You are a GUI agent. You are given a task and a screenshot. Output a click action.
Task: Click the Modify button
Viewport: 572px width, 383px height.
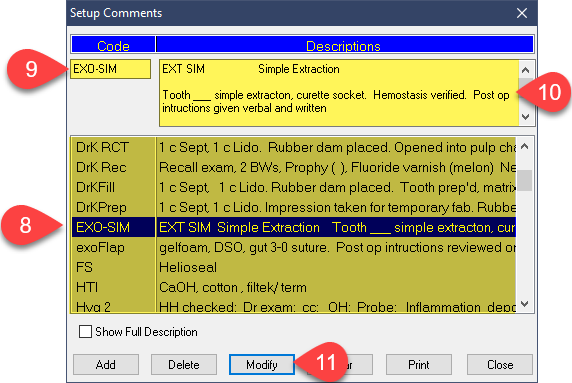(x=262, y=364)
